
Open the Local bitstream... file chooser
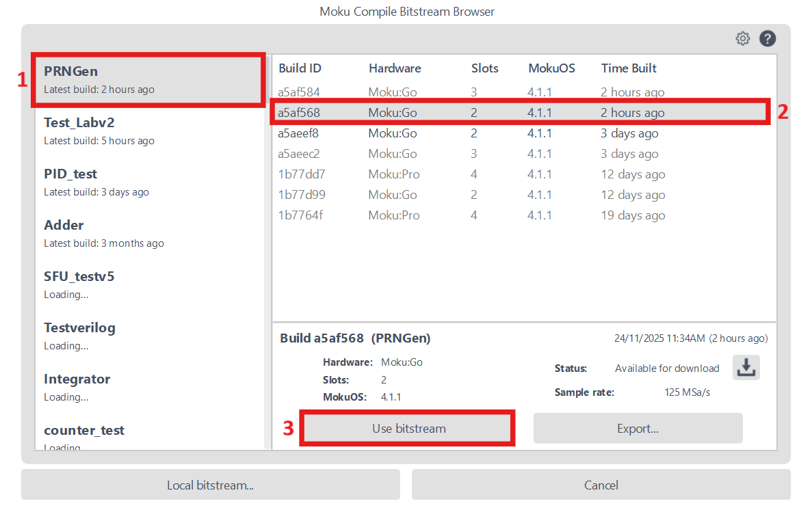point(210,485)
